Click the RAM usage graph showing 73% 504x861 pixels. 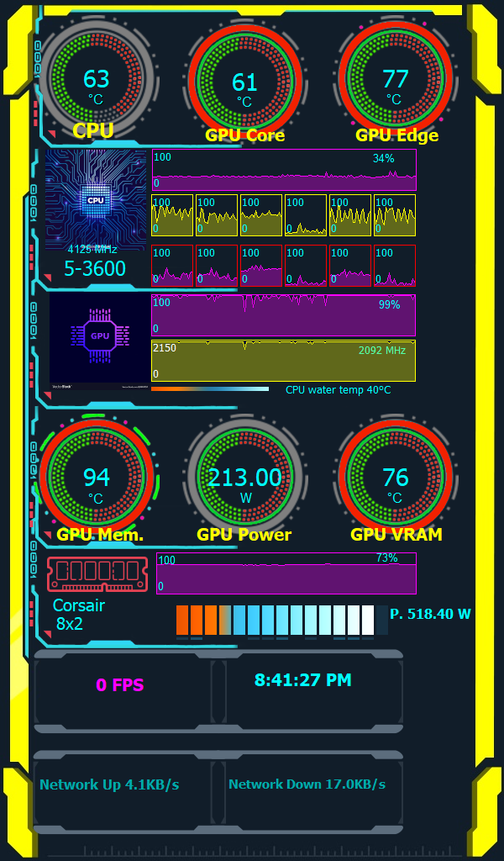(x=286, y=573)
